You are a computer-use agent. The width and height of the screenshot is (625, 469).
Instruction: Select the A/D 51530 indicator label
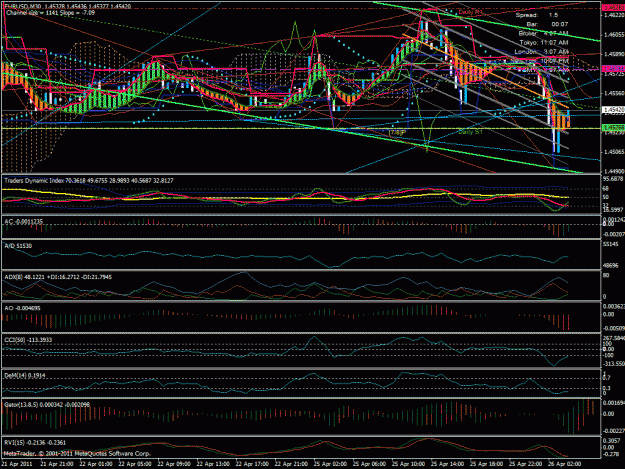click(x=18, y=246)
